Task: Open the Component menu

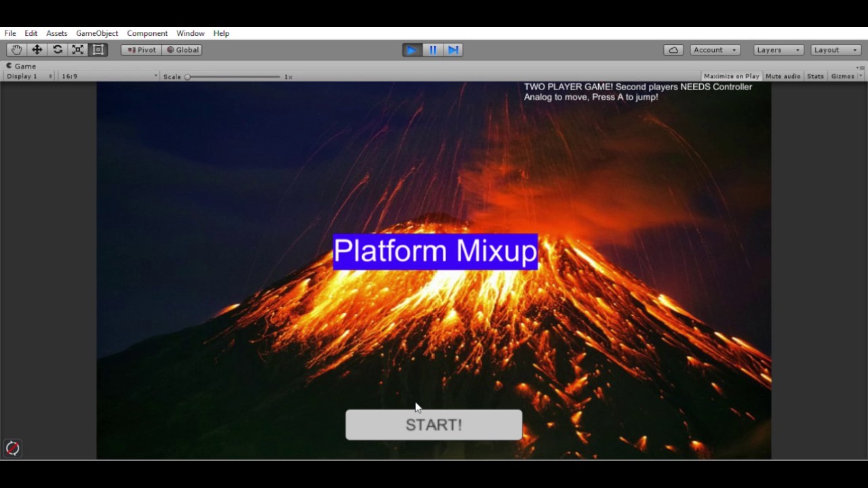Action: [x=147, y=33]
